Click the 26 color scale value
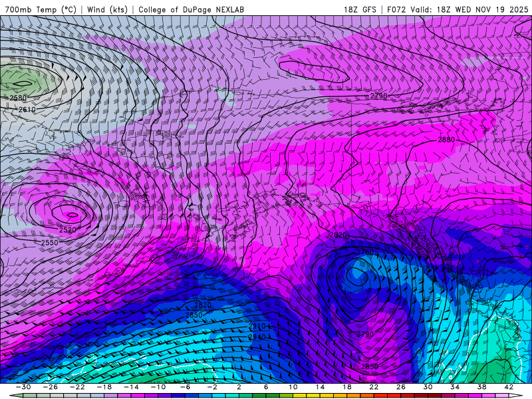 pos(401,387)
